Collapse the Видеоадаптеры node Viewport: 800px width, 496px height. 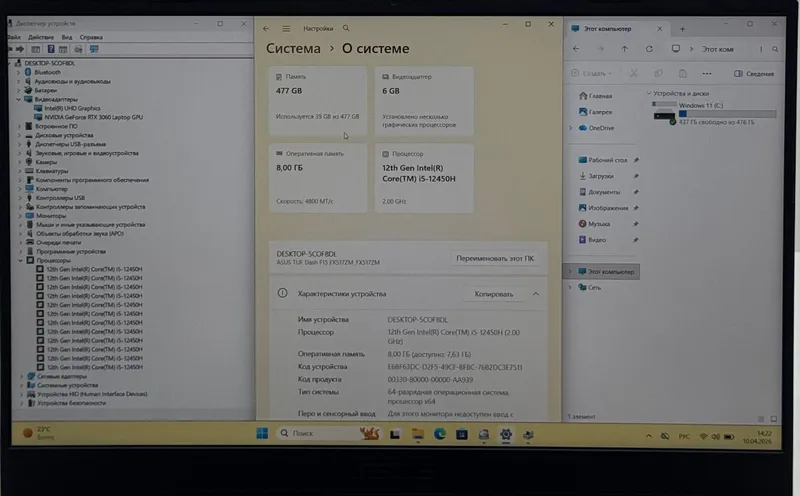[19, 99]
